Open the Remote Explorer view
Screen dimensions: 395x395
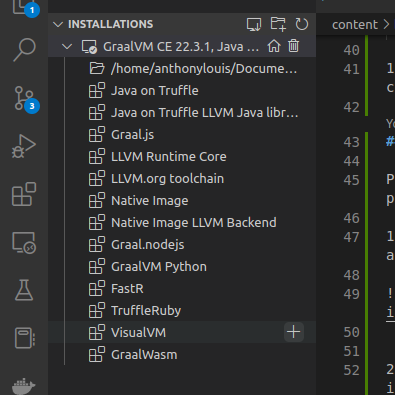pyautogui.click(x=24, y=243)
